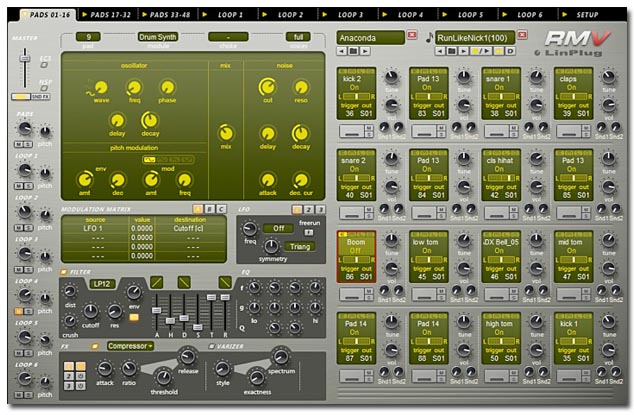Click the LFO symmetry knob

click(x=271, y=246)
